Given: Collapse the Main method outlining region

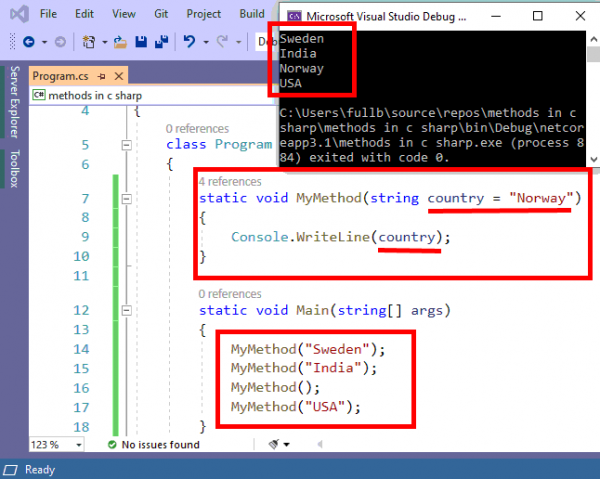Looking at the screenshot, I should tap(126, 311).
